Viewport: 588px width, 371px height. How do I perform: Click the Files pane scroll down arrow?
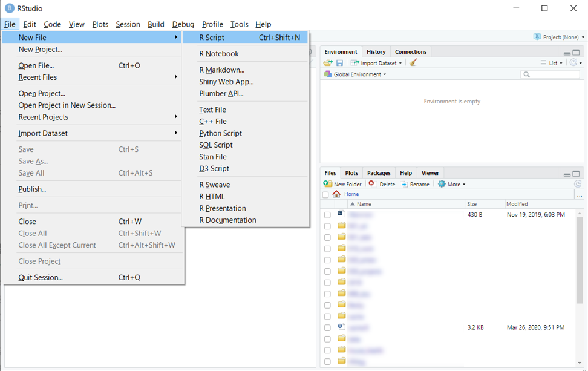pos(580,363)
